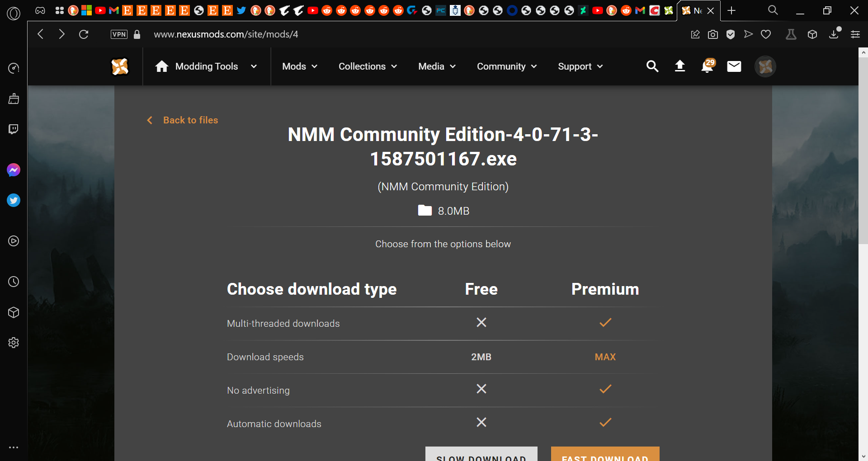The width and height of the screenshot is (868, 461).
Task: Expand the Collections menu
Action: (368, 66)
